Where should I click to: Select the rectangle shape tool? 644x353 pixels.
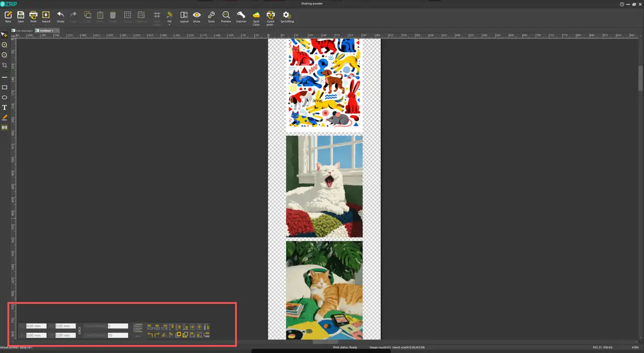[5, 87]
